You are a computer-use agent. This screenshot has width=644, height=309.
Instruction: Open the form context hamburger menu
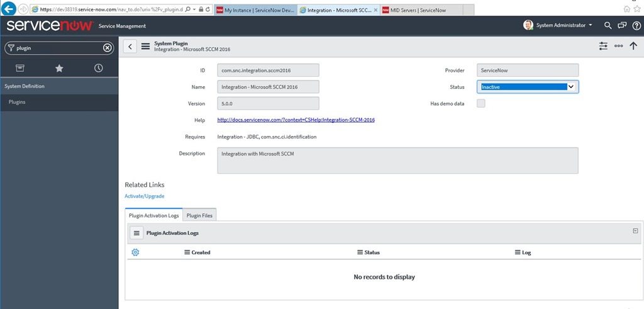tap(145, 47)
